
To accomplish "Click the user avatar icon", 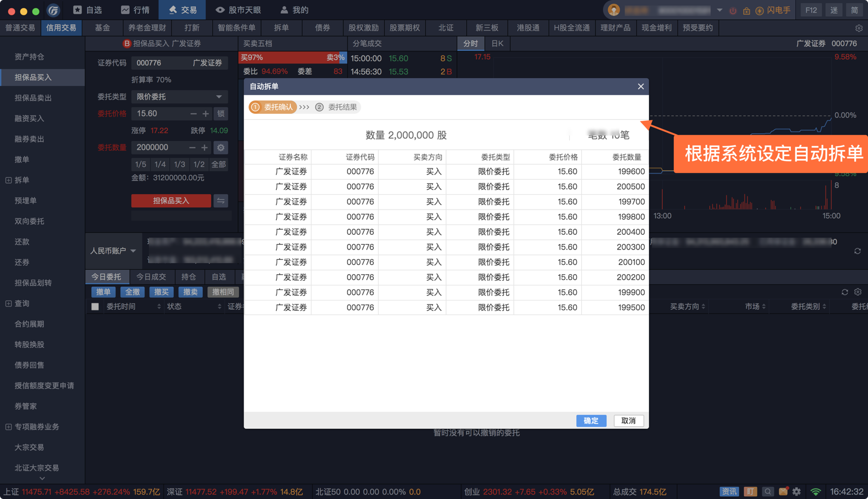I will coord(614,10).
